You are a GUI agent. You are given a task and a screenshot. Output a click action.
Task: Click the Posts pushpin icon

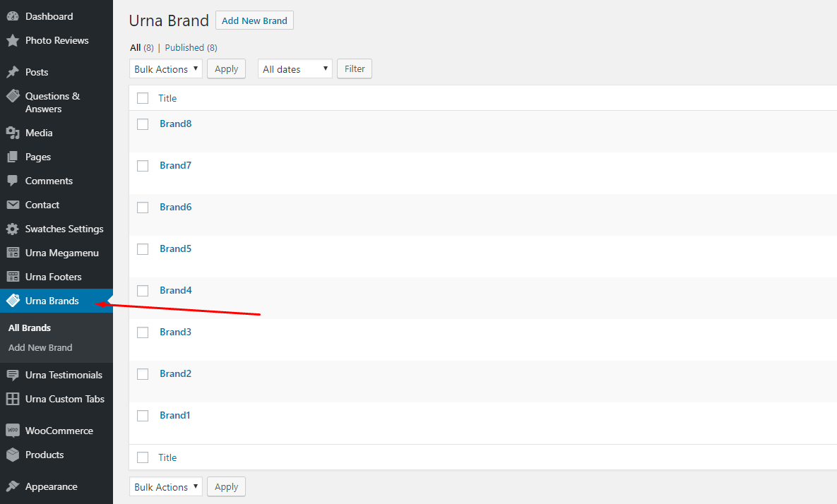[x=13, y=72]
